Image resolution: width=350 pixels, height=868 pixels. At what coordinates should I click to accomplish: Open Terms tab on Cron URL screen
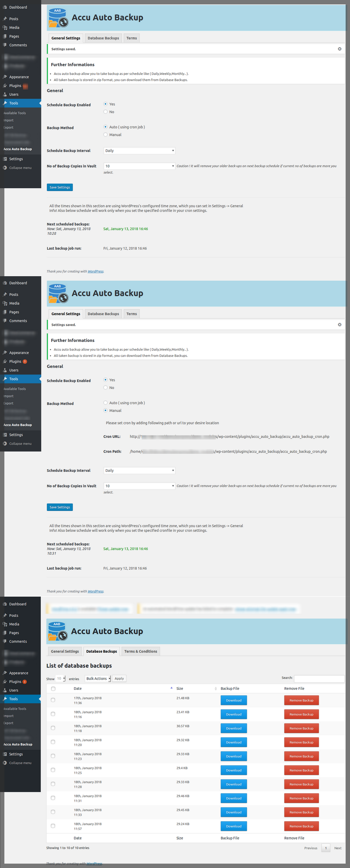point(132,314)
